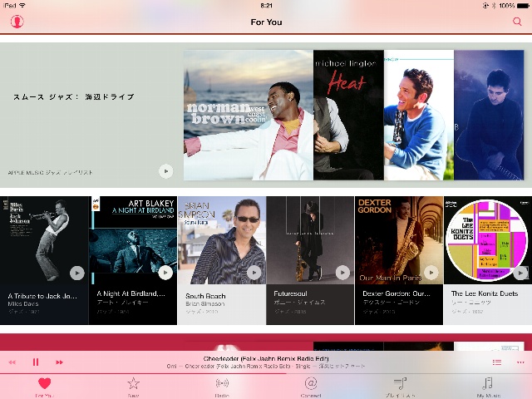Select 'Miles Davis' artist name

coord(23,303)
